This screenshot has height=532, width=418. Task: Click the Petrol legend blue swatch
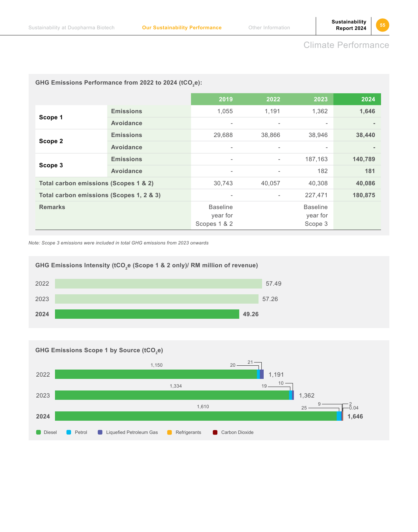69,432
